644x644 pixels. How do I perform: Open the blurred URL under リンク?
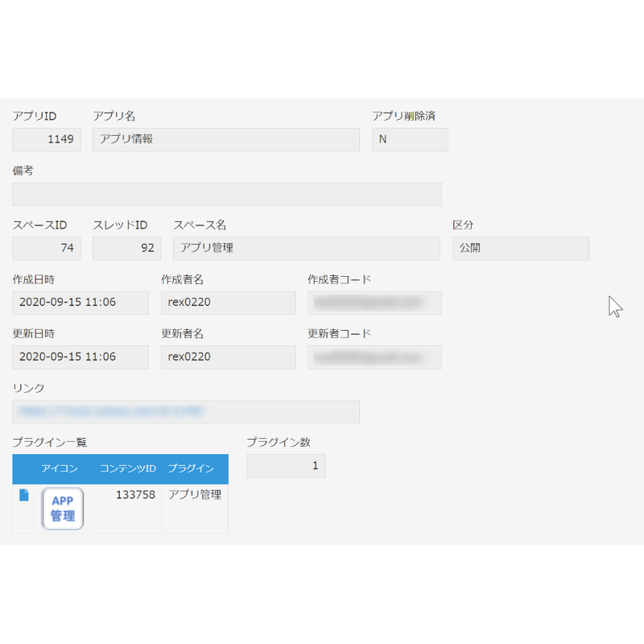pyautogui.click(x=111, y=411)
